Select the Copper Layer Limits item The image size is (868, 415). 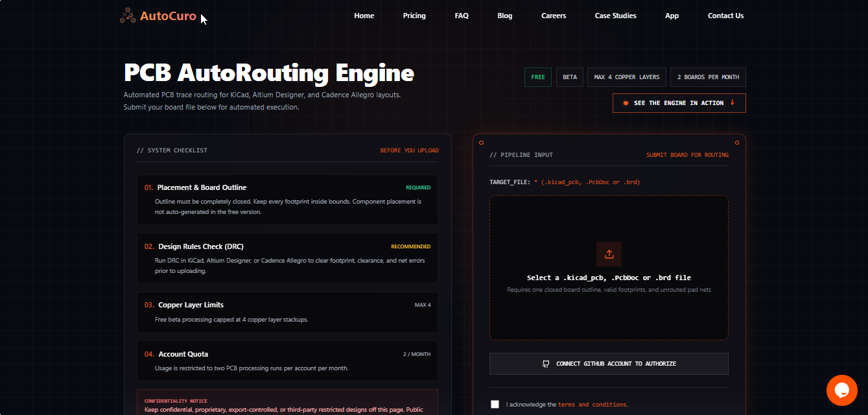(287, 312)
